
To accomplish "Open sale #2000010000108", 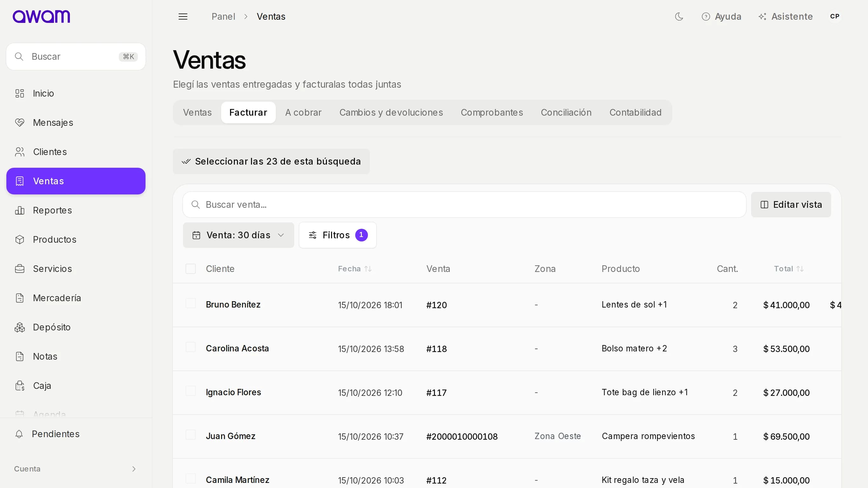I will point(462,437).
